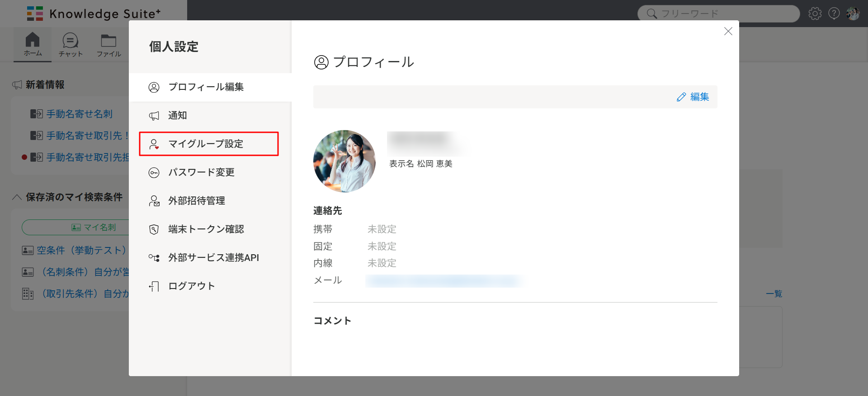Open 外部サービス連携API settings
Viewport: 868px width, 396px height.
pyautogui.click(x=213, y=258)
